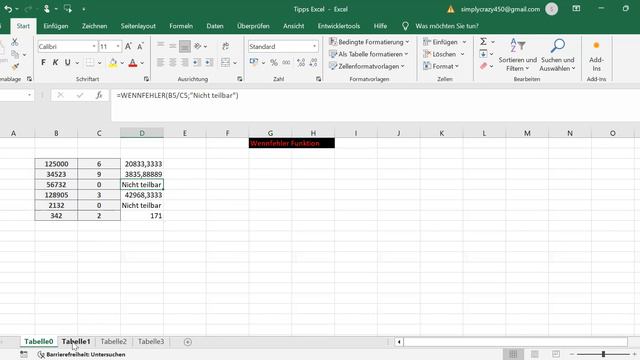Toggle italic formatting (K)

point(56,62)
